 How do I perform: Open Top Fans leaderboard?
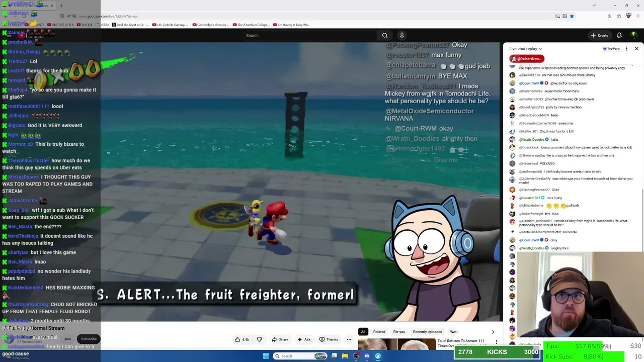pos(611,49)
